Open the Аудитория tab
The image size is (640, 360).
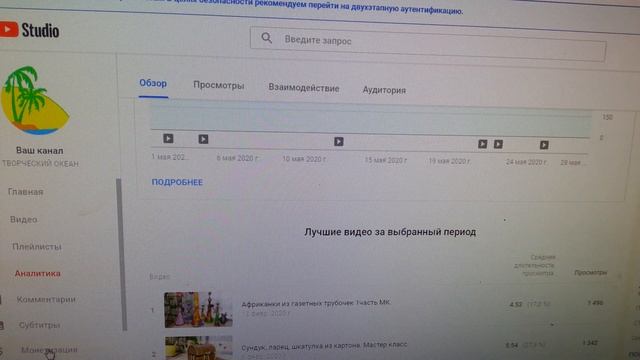tap(384, 90)
